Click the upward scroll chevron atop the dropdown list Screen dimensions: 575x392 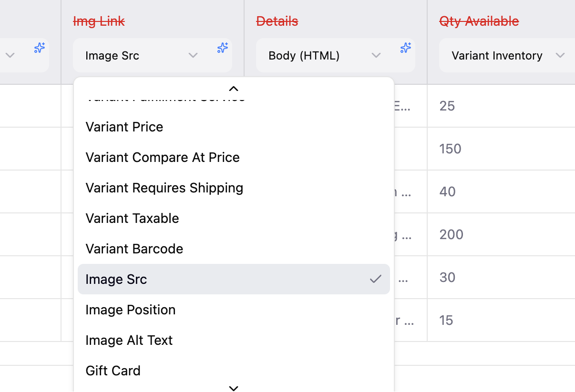[233, 88]
